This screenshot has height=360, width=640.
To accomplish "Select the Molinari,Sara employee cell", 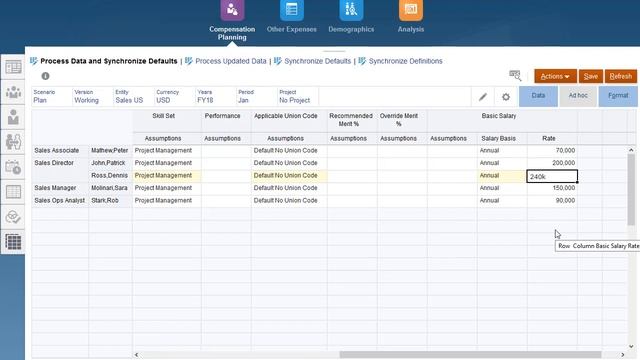I will tap(110, 188).
